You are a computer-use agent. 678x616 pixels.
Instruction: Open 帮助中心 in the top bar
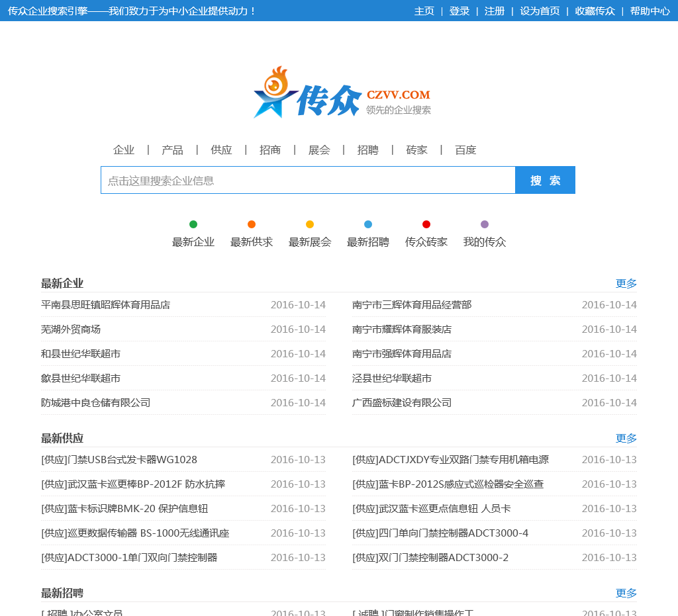tap(650, 11)
